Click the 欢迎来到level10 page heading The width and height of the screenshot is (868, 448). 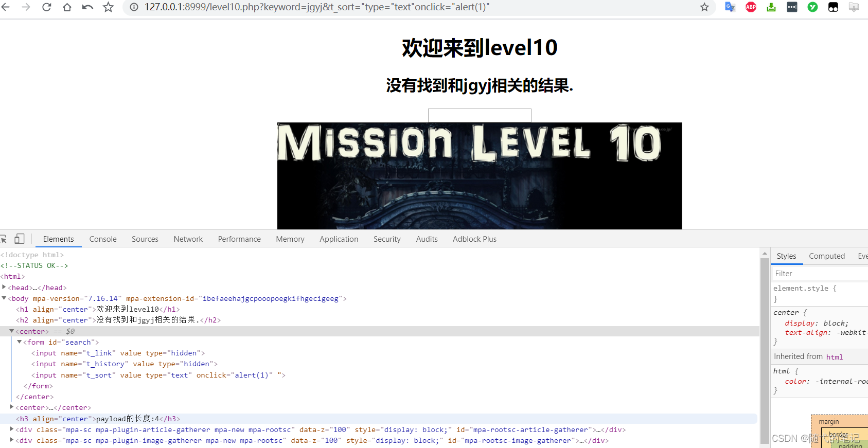tap(480, 48)
